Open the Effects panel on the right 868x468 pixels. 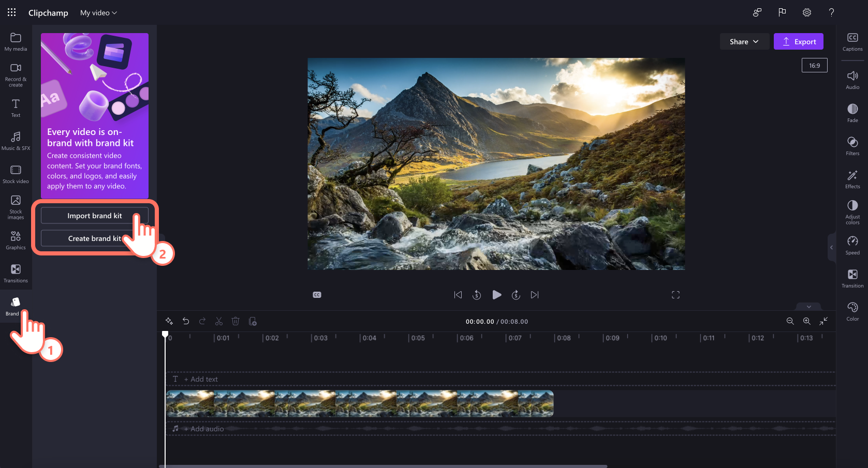[852, 178]
